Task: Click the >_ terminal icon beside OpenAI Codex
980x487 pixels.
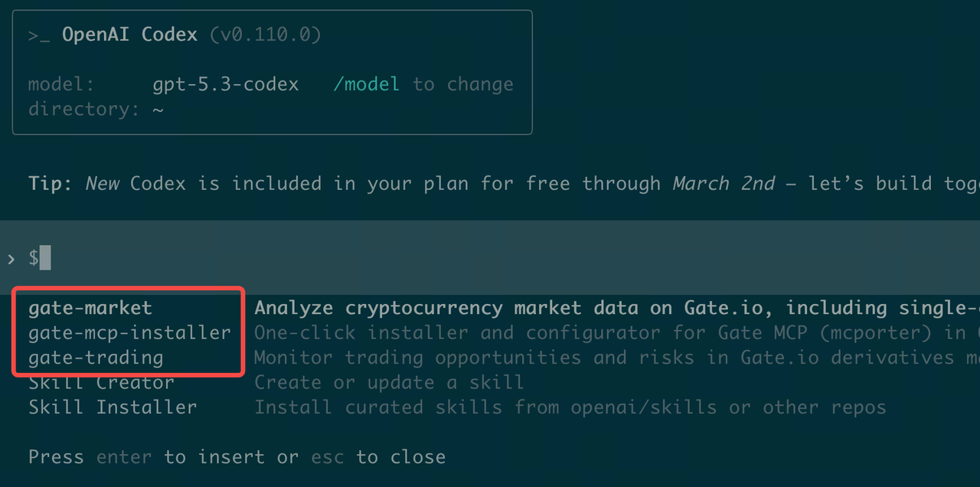Action: point(39,35)
